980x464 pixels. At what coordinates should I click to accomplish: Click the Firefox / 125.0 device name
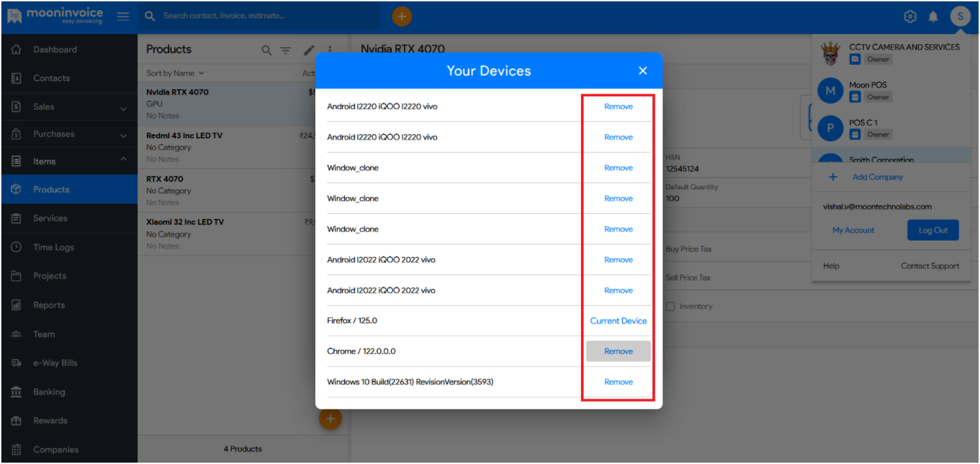coord(352,321)
